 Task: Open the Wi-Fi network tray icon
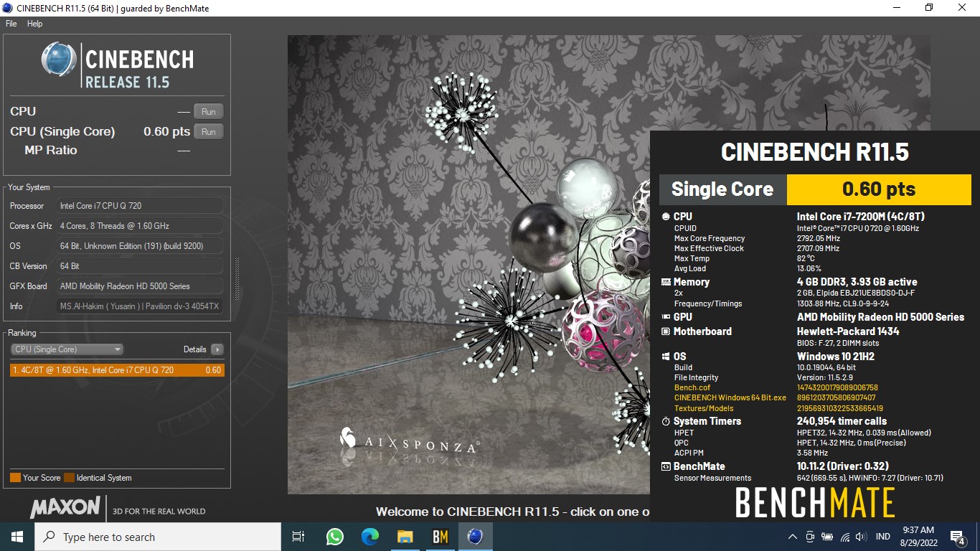844,537
